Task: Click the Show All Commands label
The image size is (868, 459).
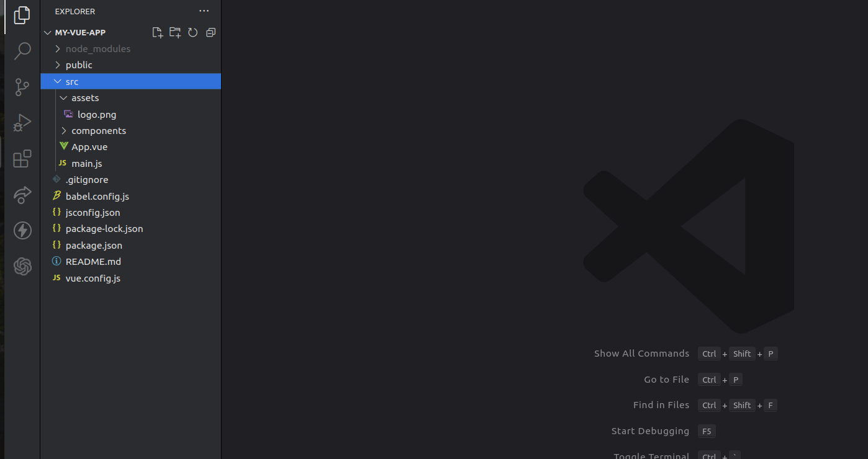Action: [x=641, y=354]
